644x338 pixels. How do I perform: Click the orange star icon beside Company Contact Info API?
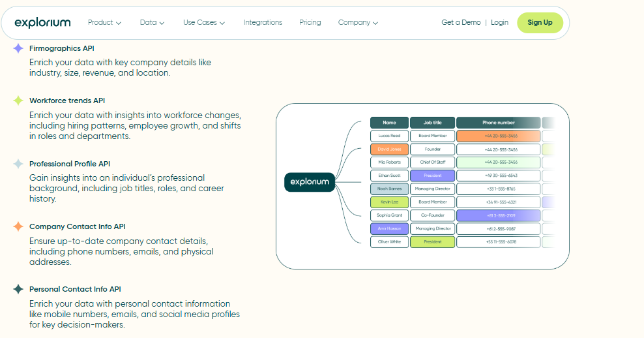18,226
